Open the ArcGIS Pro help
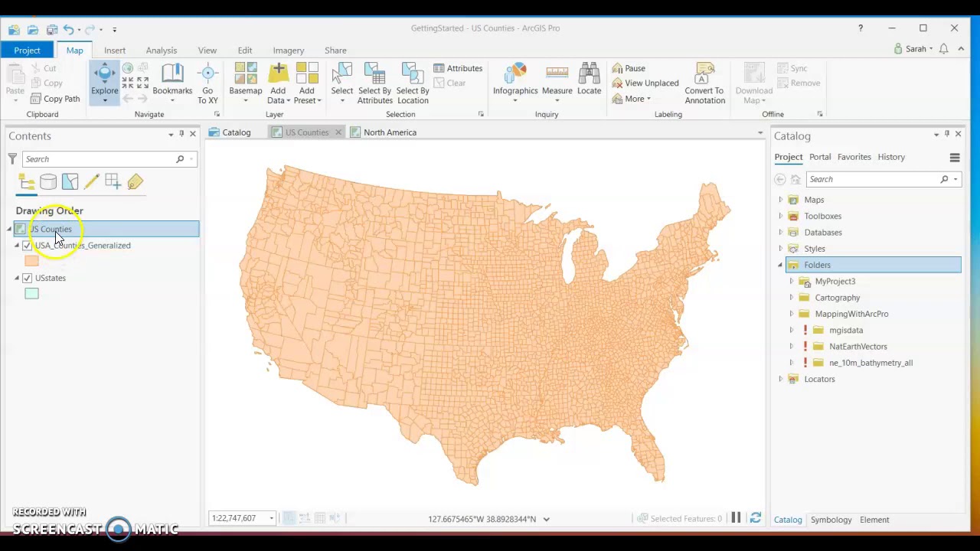The width and height of the screenshot is (980, 551). click(x=861, y=28)
